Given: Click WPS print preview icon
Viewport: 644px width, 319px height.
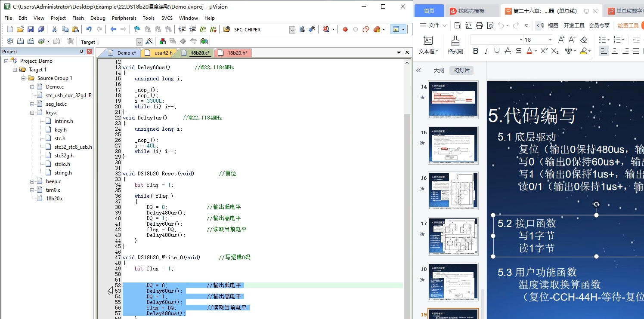Looking at the screenshot, I should [490, 25].
